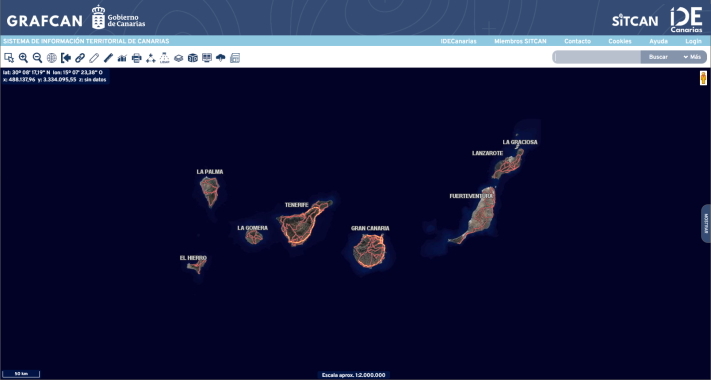The height and width of the screenshot is (380, 711).
Task: Click inside the search text field
Action: tap(597, 57)
